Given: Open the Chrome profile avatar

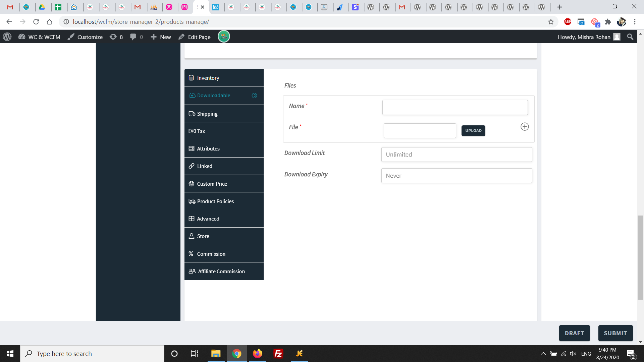Looking at the screenshot, I should tap(621, 22).
